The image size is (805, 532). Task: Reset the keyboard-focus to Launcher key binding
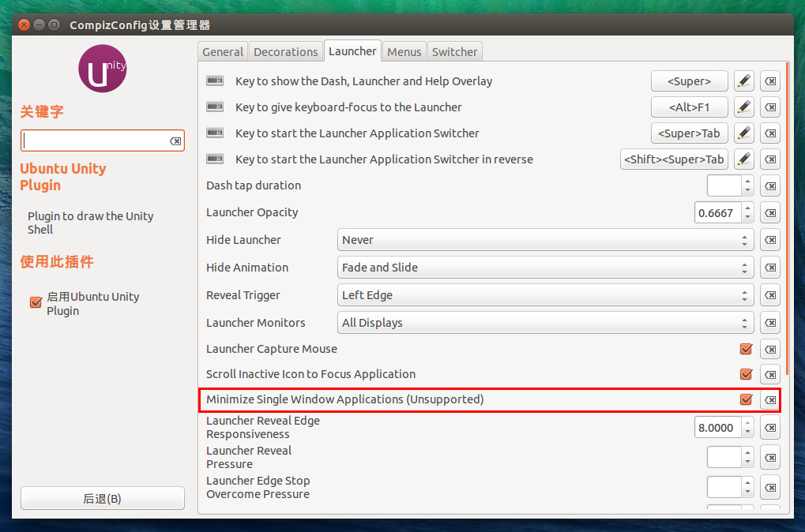coord(770,107)
